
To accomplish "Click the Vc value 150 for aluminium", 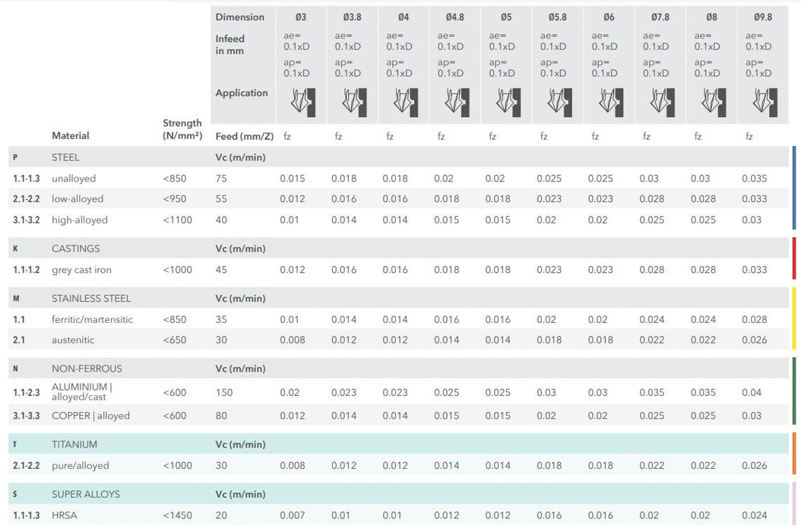I will coord(223,392).
